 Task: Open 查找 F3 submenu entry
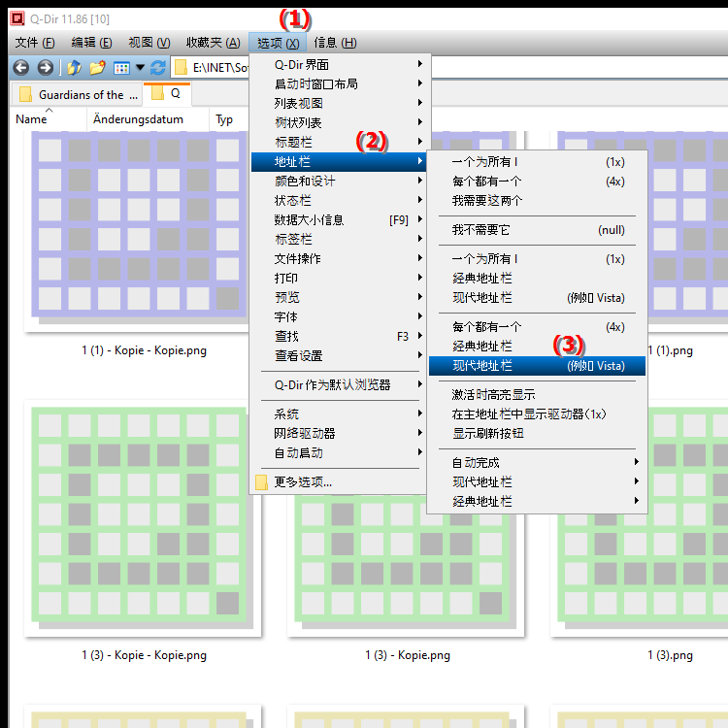click(340, 336)
